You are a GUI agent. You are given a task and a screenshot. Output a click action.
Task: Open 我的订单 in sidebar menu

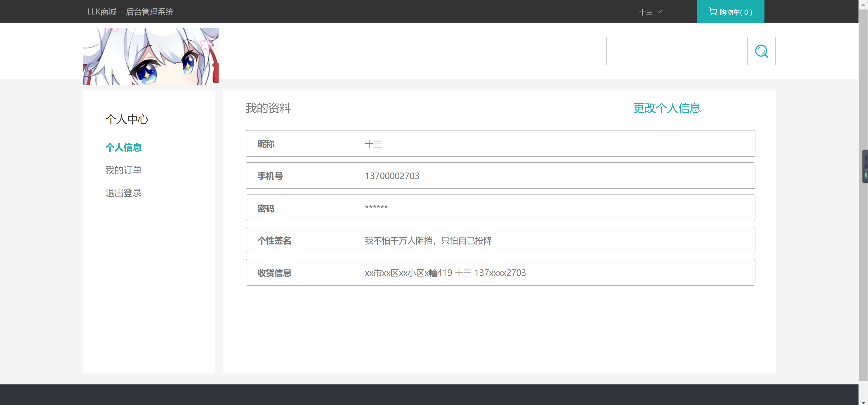[123, 170]
